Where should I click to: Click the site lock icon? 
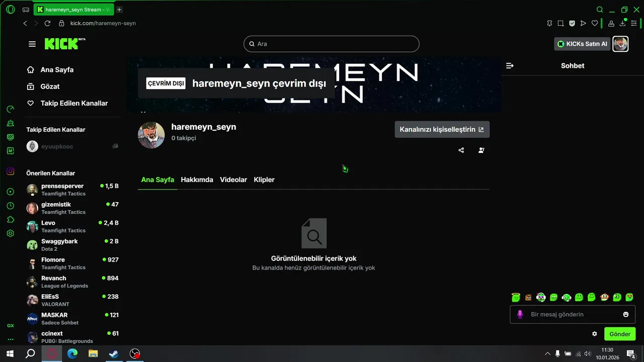[x=61, y=23]
